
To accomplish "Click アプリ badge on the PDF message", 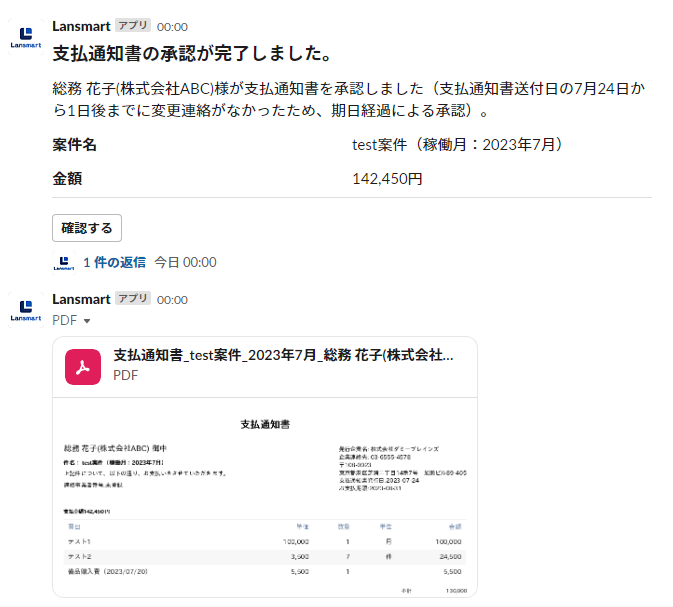I will 133,299.
